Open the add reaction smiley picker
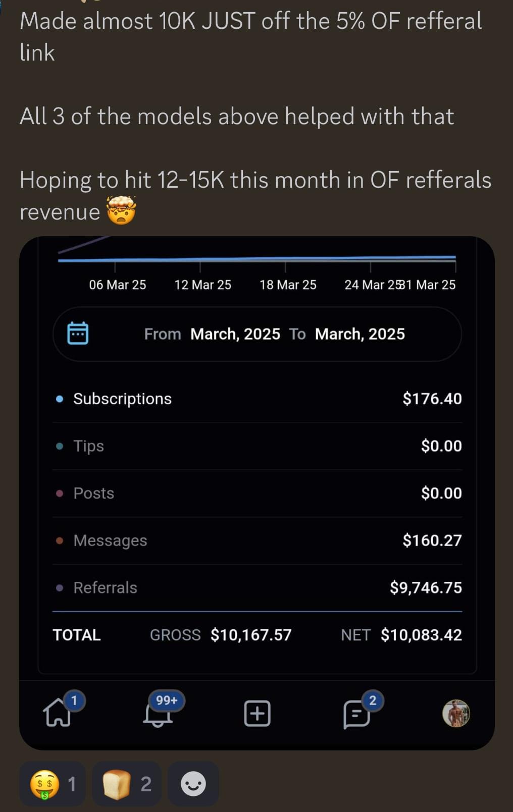This screenshot has width=513, height=812. (x=193, y=784)
